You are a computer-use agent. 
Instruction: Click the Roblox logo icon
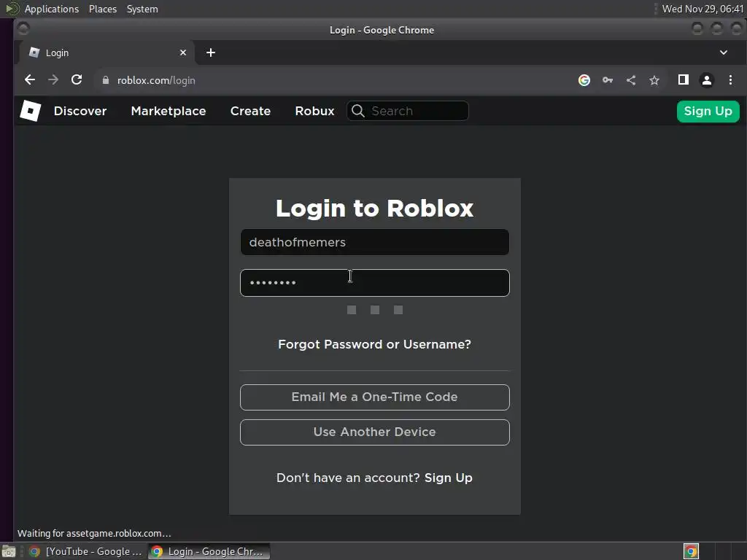pos(31,111)
